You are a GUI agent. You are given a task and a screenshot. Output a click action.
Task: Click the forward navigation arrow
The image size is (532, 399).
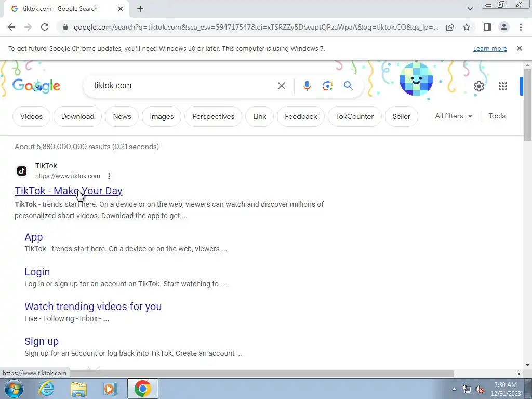(28, 27)
